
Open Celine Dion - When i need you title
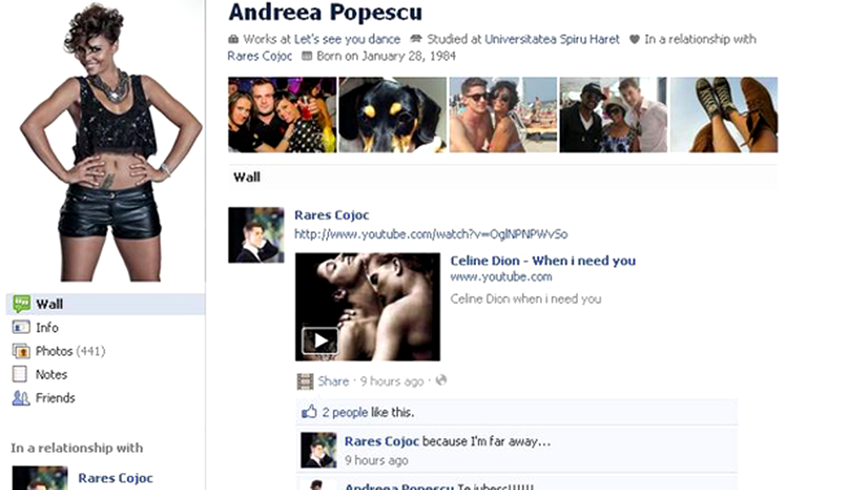point(543,260)
